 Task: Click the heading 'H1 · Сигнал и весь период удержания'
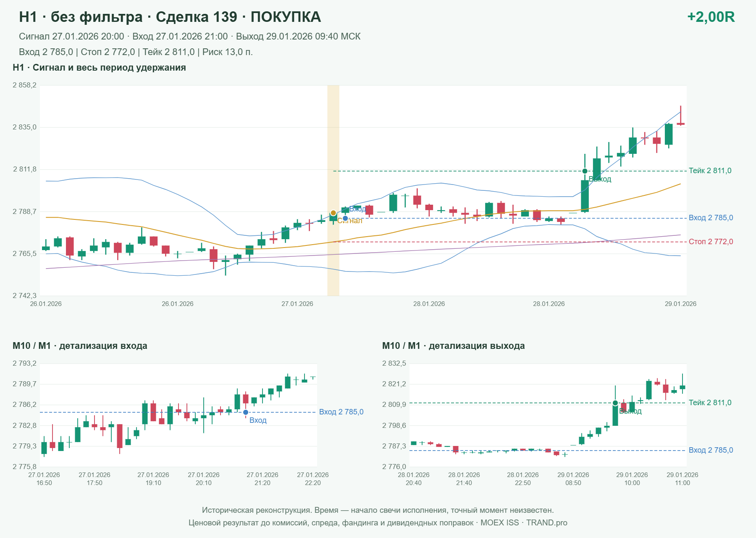click(99, 68)
